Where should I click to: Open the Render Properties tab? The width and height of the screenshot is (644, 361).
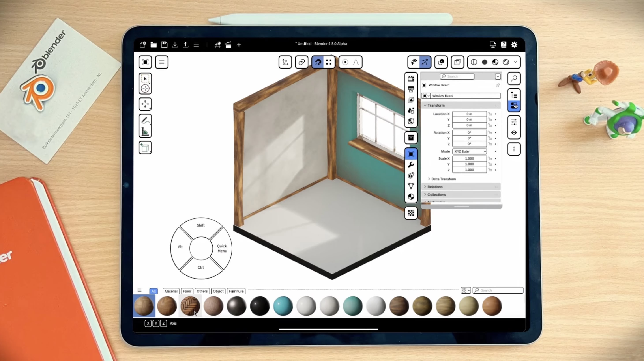[411, 79]
